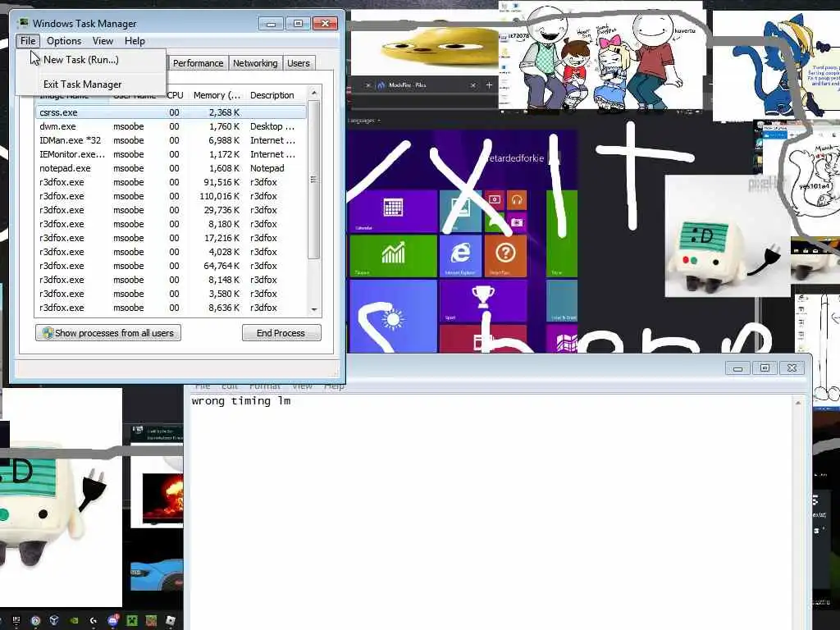Open Discord from the taskbar
840x630 pixels.
pos(112,620)
